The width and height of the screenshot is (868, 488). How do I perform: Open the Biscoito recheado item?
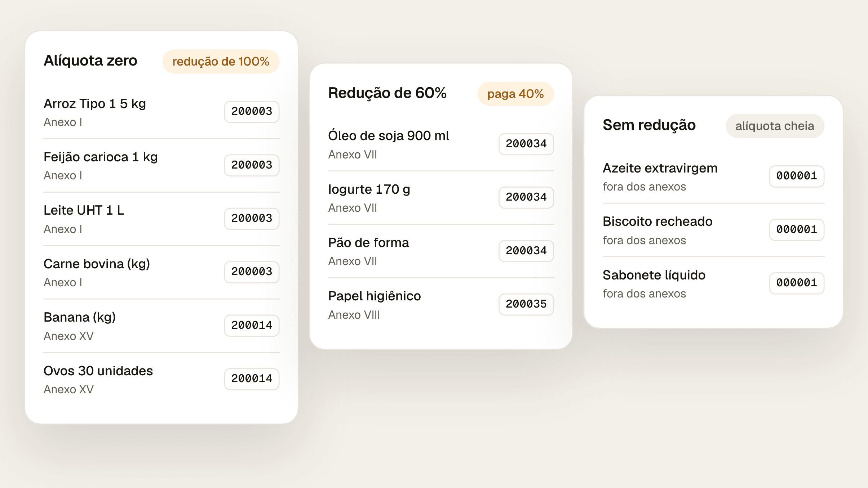pyautogui.click(x=713, y=230)
